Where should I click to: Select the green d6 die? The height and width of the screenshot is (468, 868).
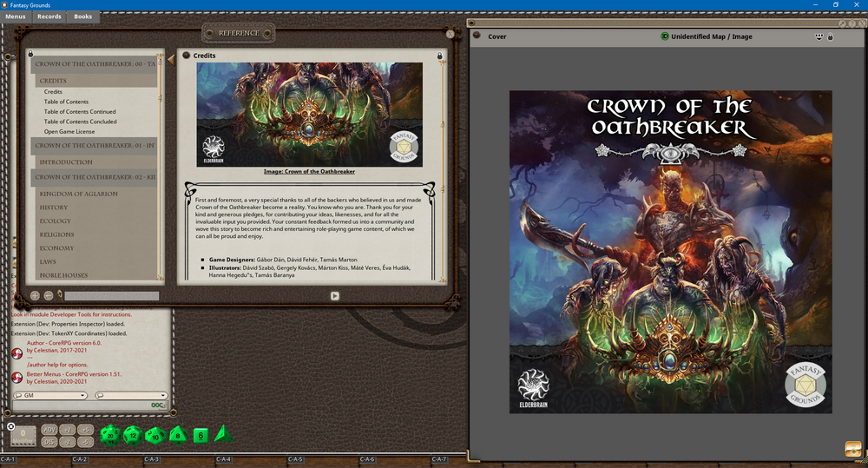point(200,435)
